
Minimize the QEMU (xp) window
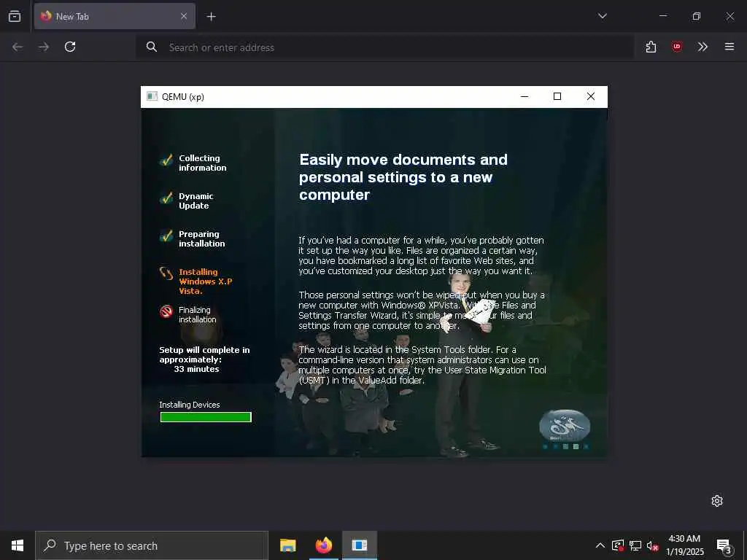(x=525, y=97)
